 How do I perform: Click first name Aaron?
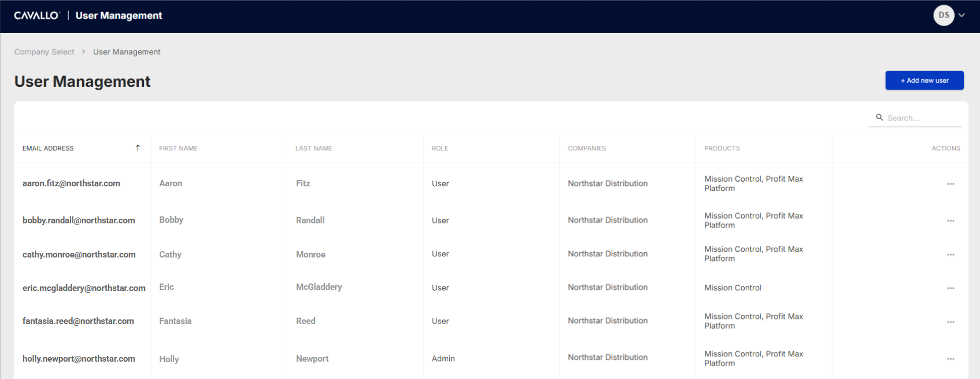(171, 183)
